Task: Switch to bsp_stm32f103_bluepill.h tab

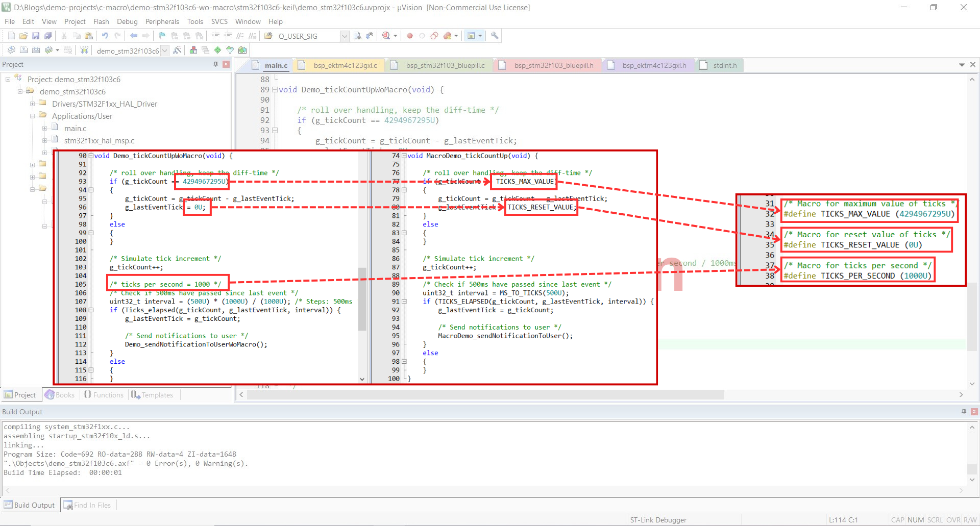Action: click(x=553, y=65)
